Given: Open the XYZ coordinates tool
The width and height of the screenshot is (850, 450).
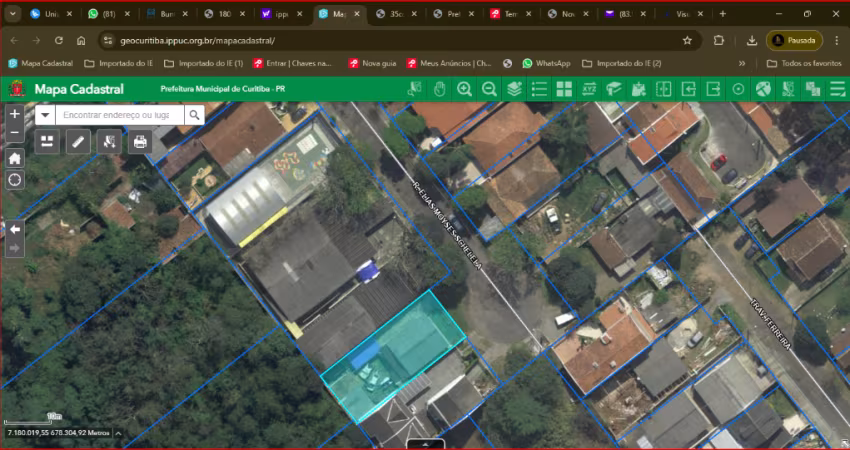Looking at the screenshot, I should click(589, 89).
